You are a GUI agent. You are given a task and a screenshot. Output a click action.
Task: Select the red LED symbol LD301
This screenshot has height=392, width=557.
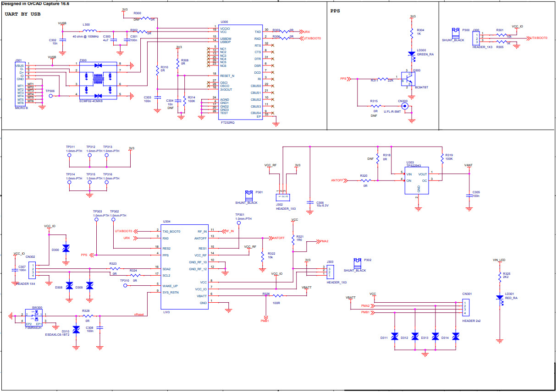tap(500, 298)
